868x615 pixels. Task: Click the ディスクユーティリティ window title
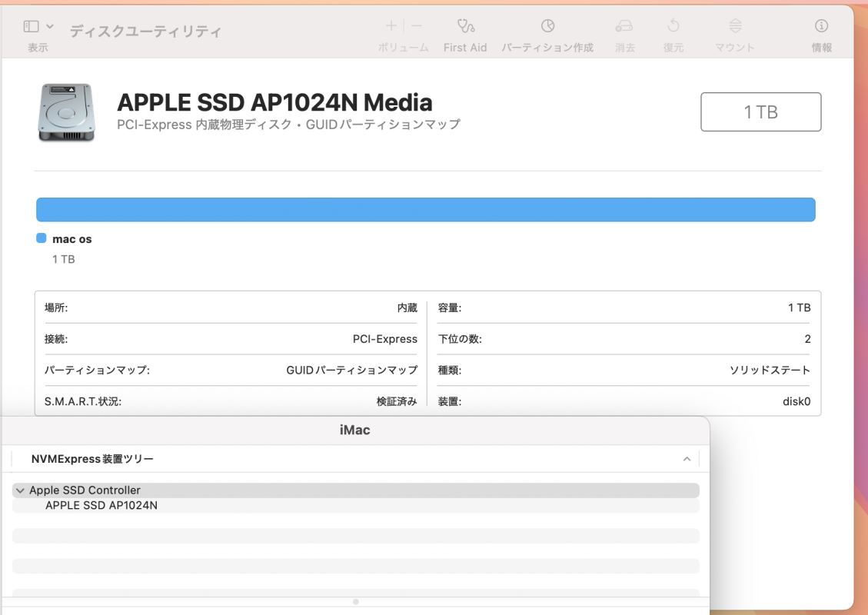coord(145,31)
